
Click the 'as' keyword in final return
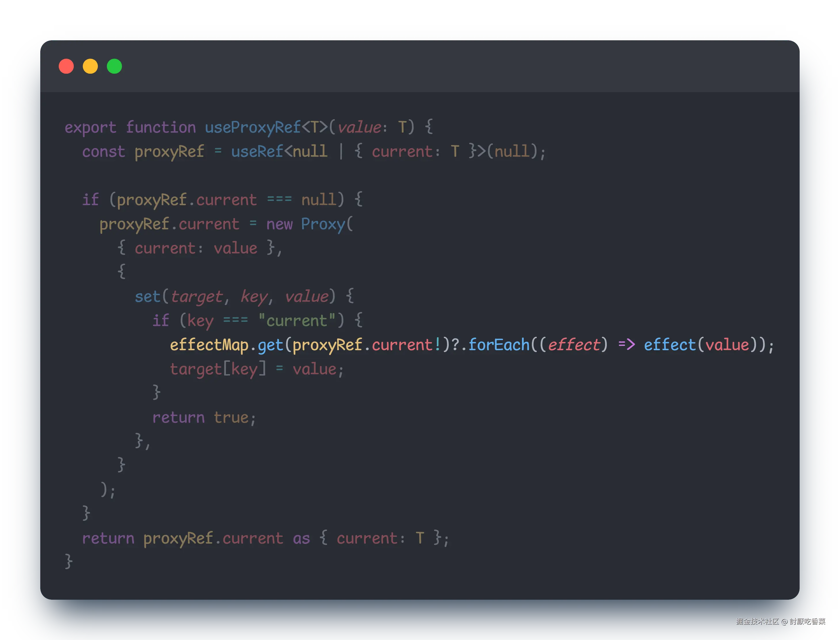click(301, 539)
